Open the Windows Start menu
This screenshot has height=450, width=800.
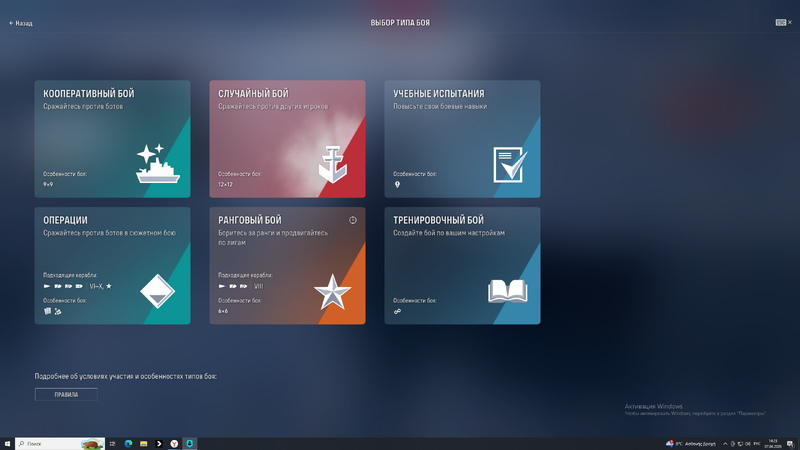(x=7, y=444)
